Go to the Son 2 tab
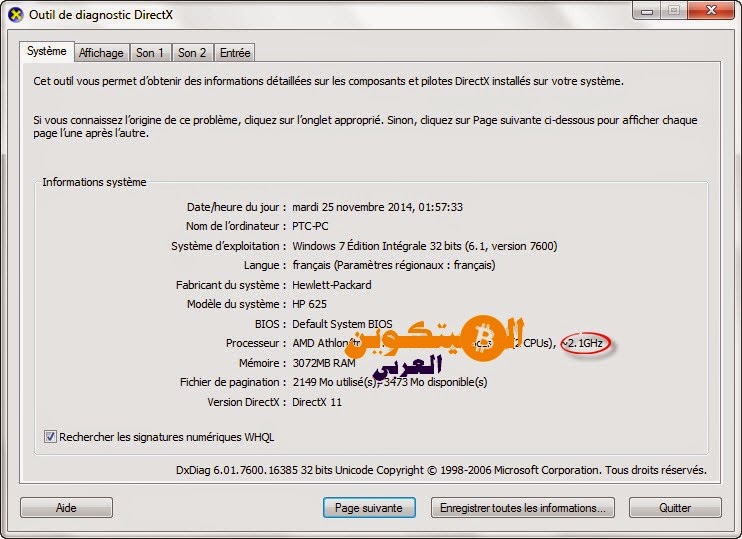The height and width of the screenshot is (539, 742). (192, 53)
